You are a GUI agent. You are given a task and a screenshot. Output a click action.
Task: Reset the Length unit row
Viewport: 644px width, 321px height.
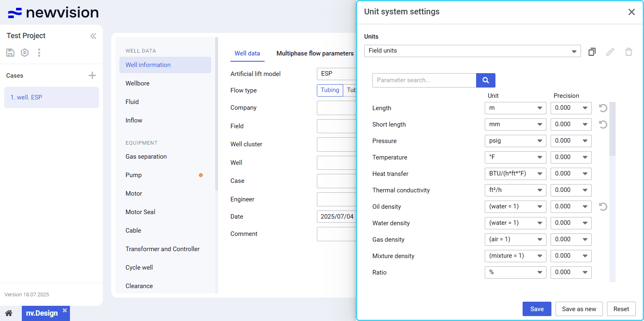coord(603,108)
